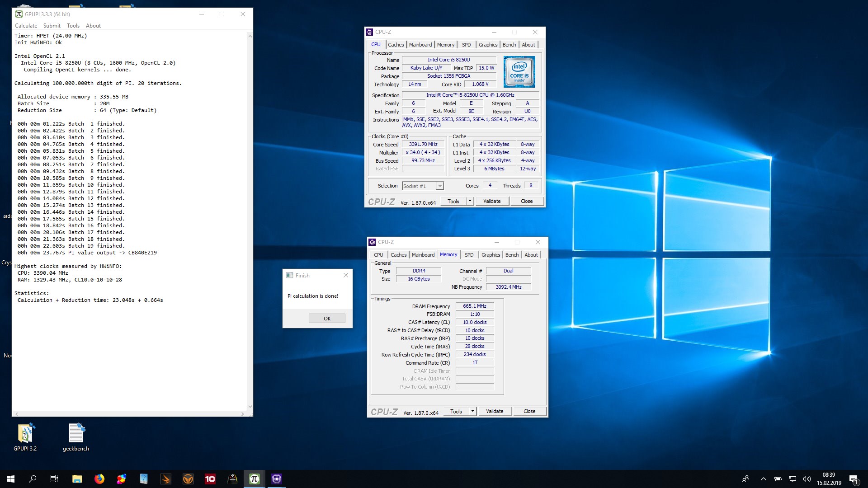This screenshot has width=868, height=488.
Task: Open Firefox from the taskbar
Action: (x=99, y=479)
